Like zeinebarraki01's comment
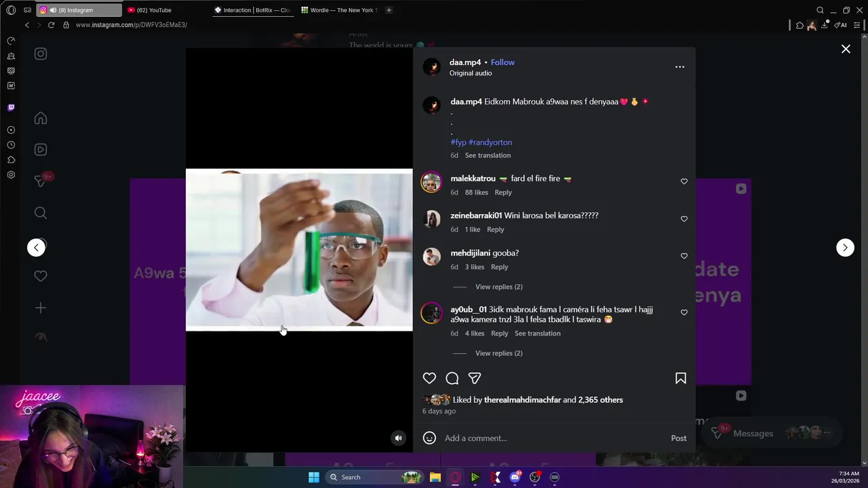Image resolution: width=868 pixels, height=488 pixels. coord(684,219)
